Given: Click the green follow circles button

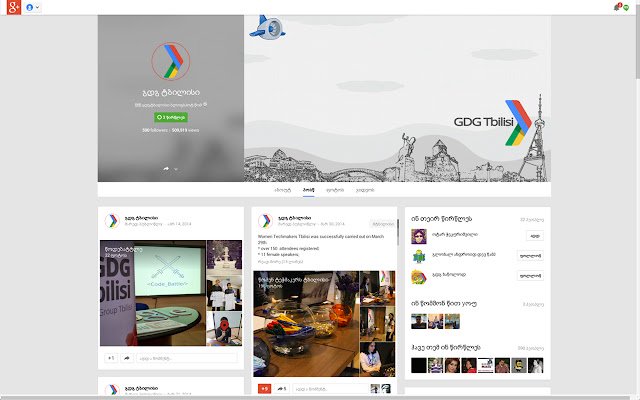Looking at the screenshot, I should [171, 117].
